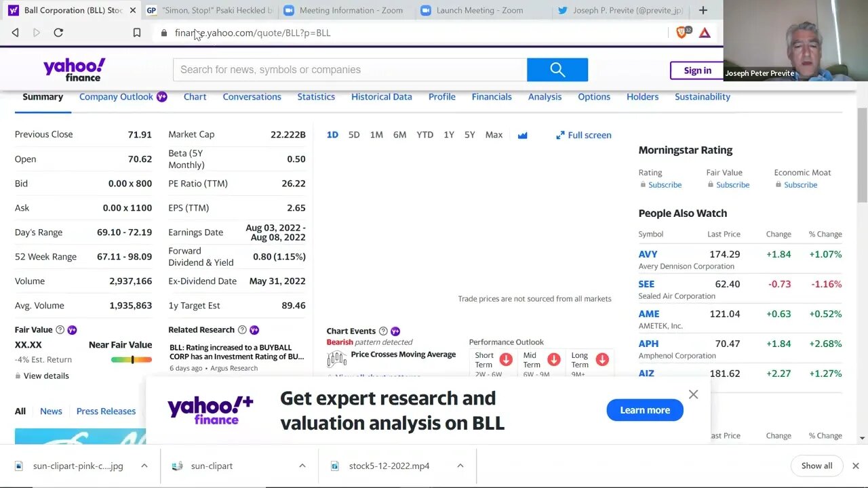Screen dimensions: 868x488
Task: Open the Statistics tab
Action: click(x=316, y=97)
